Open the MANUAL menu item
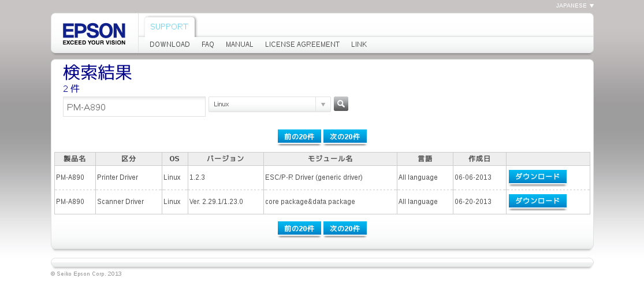 (240, 44)
